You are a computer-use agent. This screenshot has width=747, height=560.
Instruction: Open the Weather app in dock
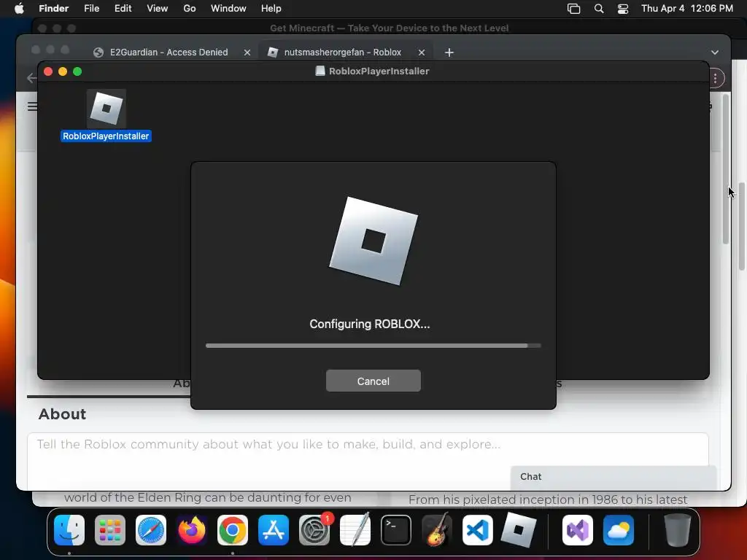tap(619, 530)
